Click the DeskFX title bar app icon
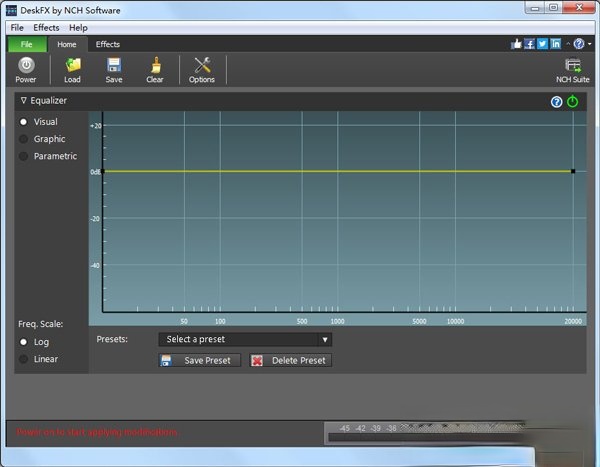600x467 pixels. point(11,10)
